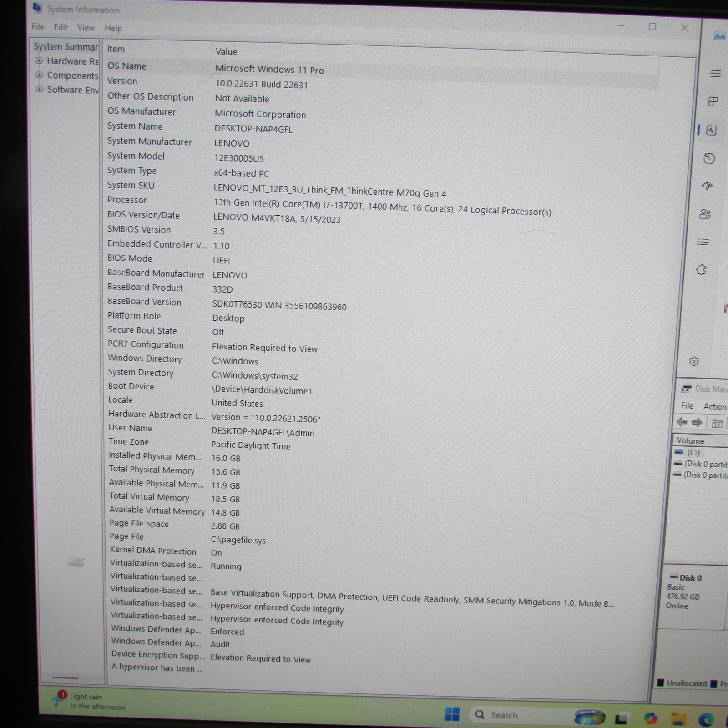Click Disk Management Back arrow
Screen dimensions: 728x728
pyautogui.click(x=682, y=422)
